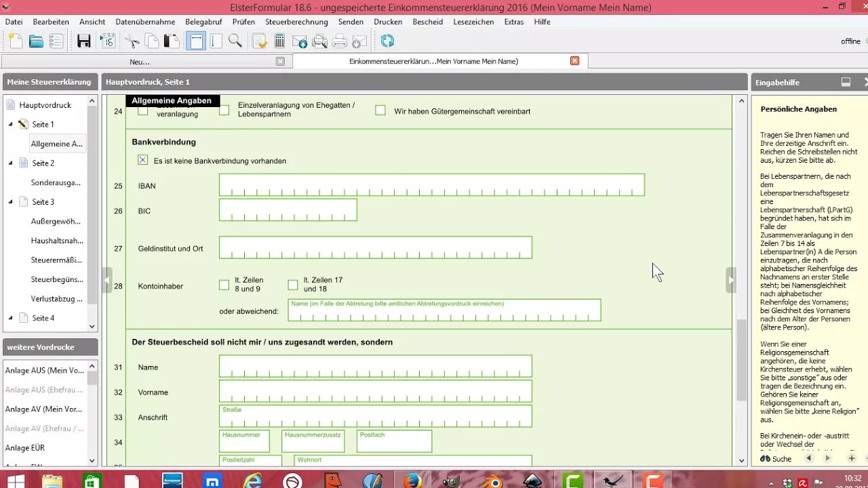Open the tax calculator icon
868x488 pixels.
(x=279, y=41)
